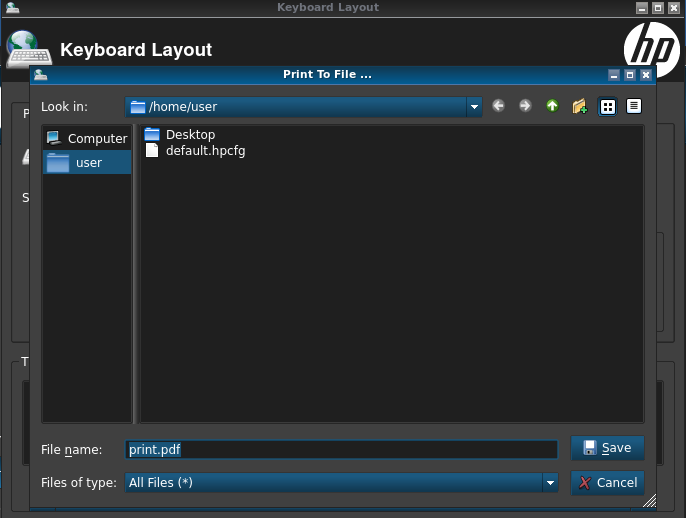This screenshot has width=686, height=518.
Task: Create a new folder with folder-plus icon
Action: 580,106
